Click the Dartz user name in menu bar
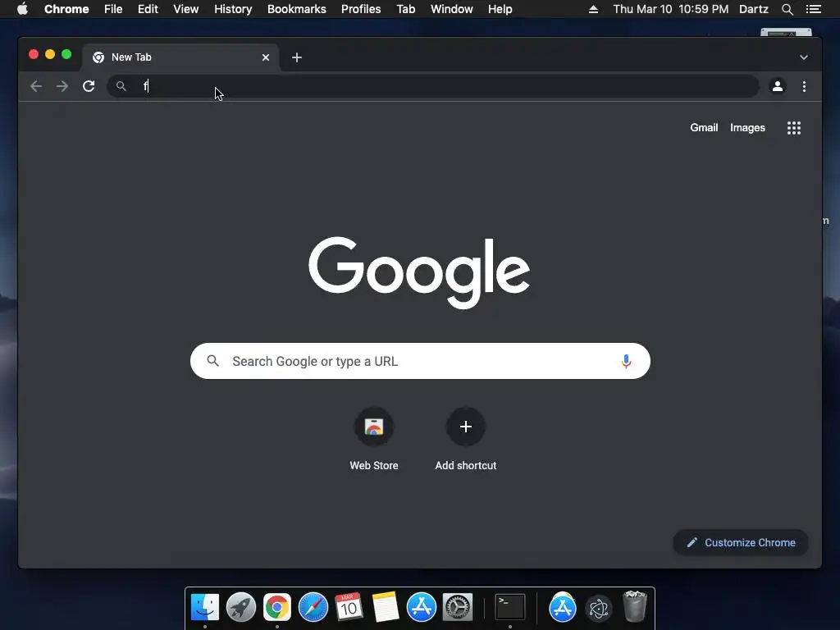Image resolution: width=840 pixels, height=630 pixels. click(x=754, y=9)
